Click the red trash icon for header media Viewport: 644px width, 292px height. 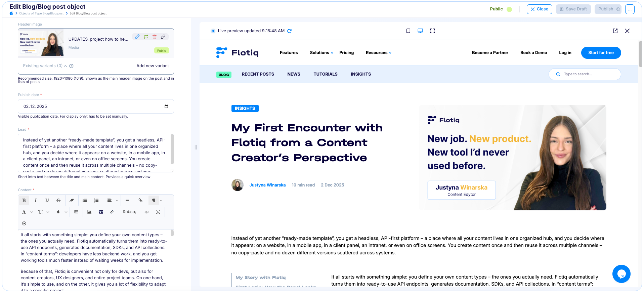(x=155, y=37)
